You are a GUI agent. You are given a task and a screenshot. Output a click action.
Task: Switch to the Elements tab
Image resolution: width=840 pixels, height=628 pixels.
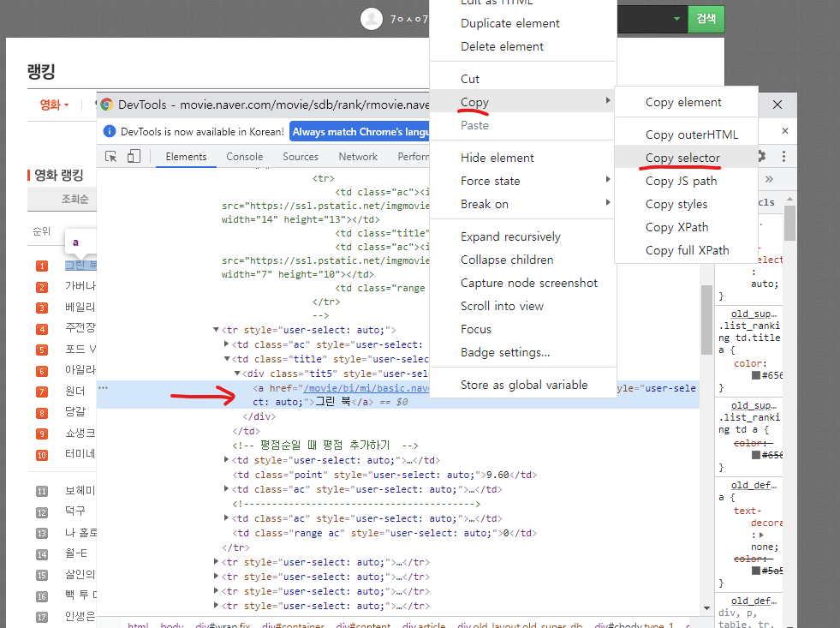pos(186,157)
